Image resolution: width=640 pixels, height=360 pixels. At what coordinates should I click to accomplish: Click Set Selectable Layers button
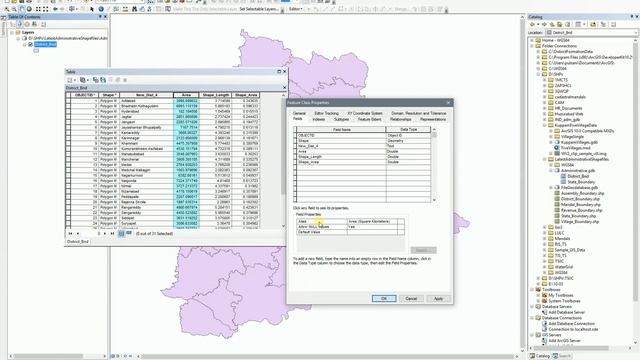pyautogui.click(x=258, y=9)
